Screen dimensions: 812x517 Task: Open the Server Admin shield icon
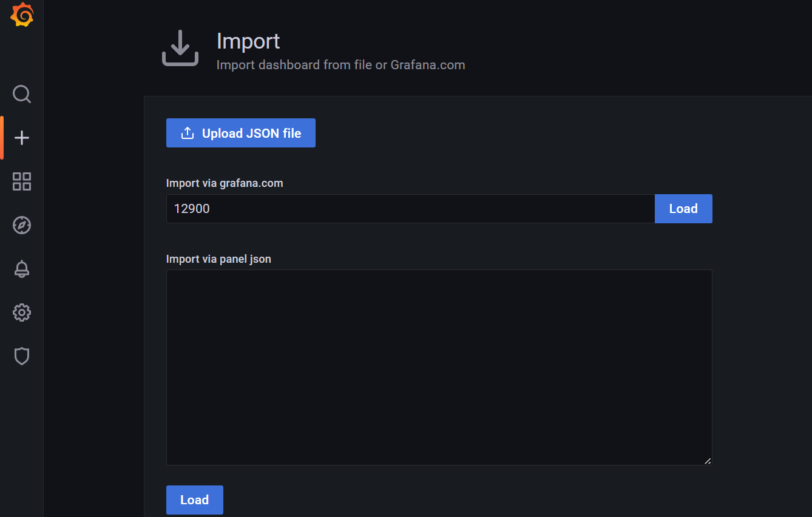(22, 356)
